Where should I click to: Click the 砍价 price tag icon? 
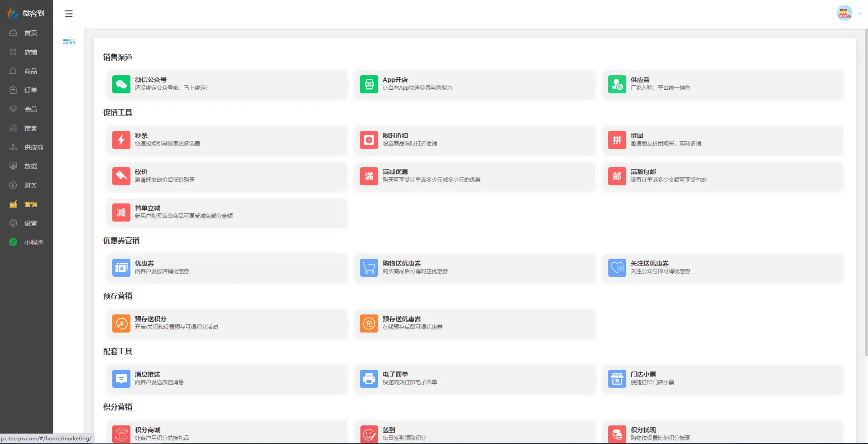tap(121, 176)
